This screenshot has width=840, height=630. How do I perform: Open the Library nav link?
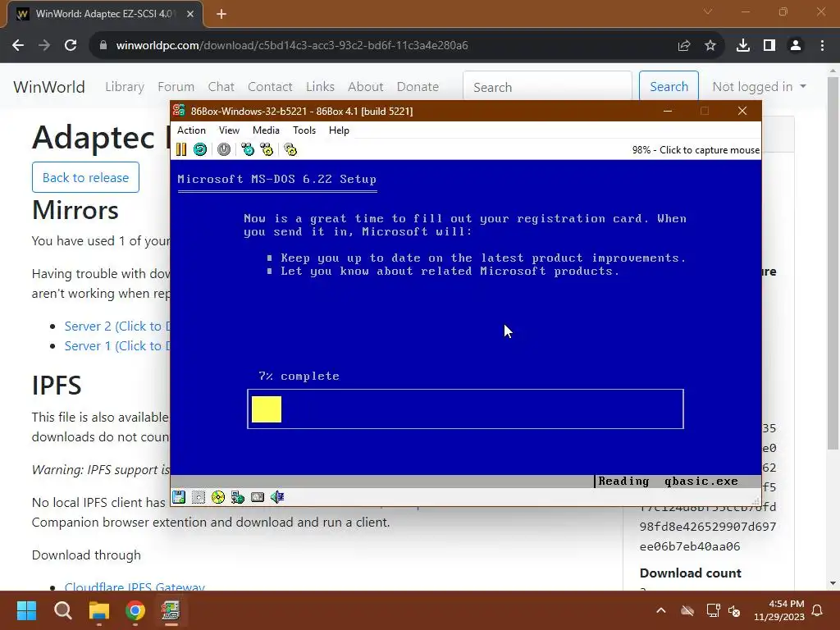pyautogui.click(x=125, y=87)
